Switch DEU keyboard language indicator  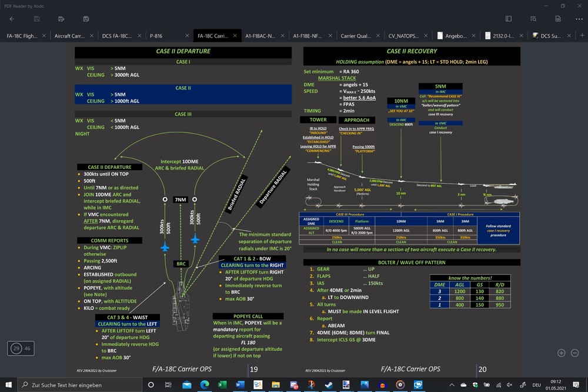[x=537, y=385]
